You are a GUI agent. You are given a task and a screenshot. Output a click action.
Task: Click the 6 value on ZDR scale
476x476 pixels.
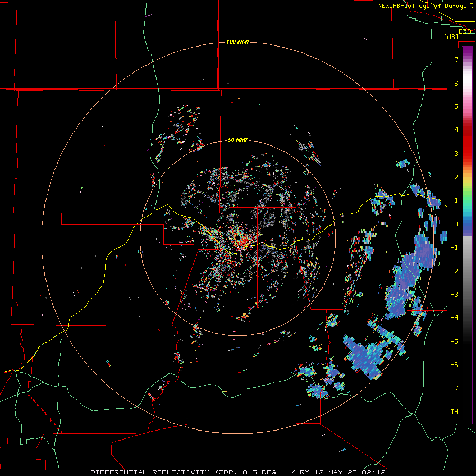(x=456, y=83)
